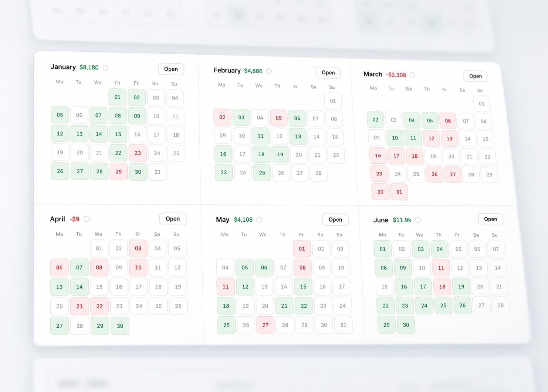The image size is (548, 392).
Task: Choose March 27 red day
Action: pos(453,174)
